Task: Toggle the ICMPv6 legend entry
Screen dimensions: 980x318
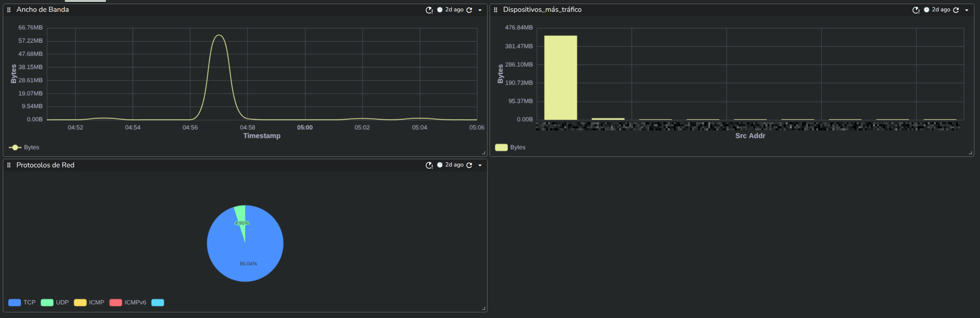Action: coord(128,303)
